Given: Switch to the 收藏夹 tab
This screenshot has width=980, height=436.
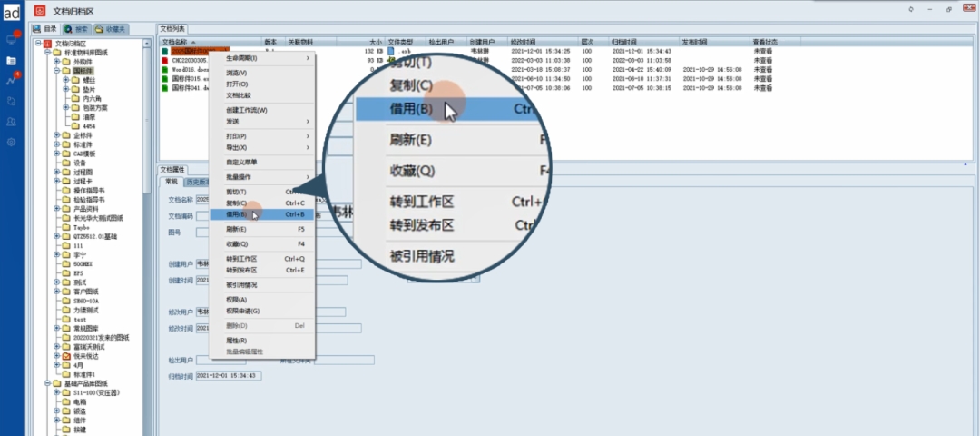Looking at the screenshot, I should (111, 29).
